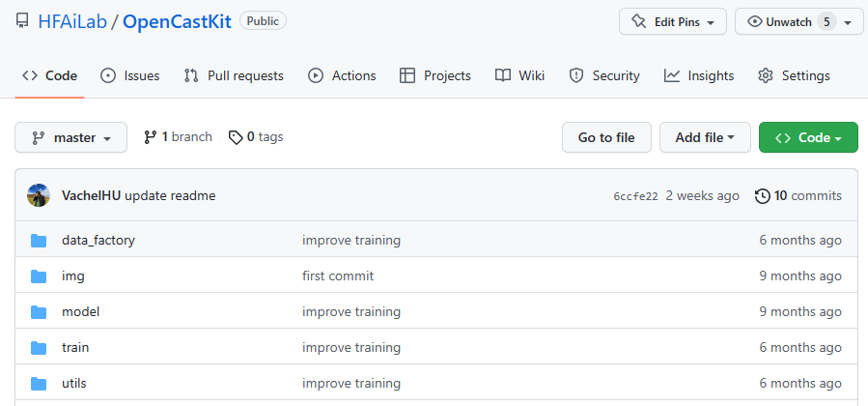Open the utils folder
The height and width of the screenshot is (406, 868).
(x=74, y=383)
